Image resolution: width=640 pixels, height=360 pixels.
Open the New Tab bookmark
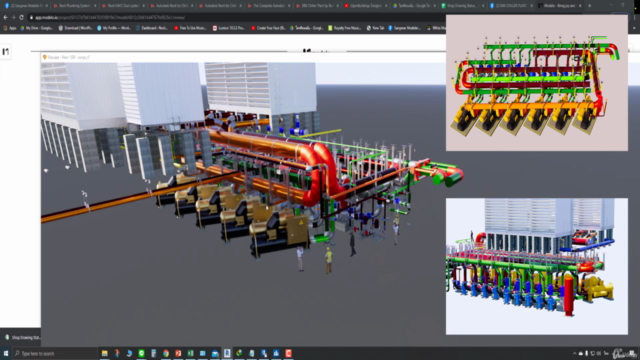point(376,28)
